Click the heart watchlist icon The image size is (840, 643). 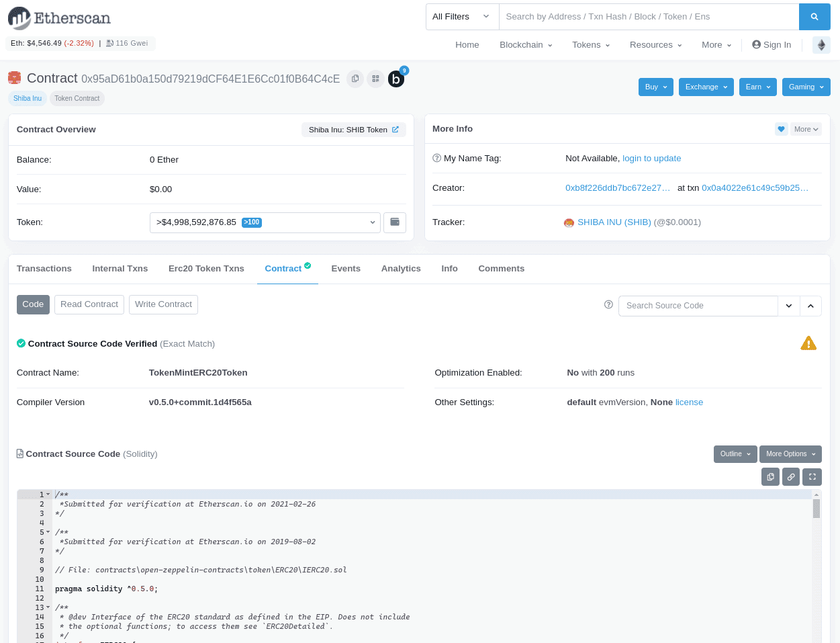pos(781,129)
